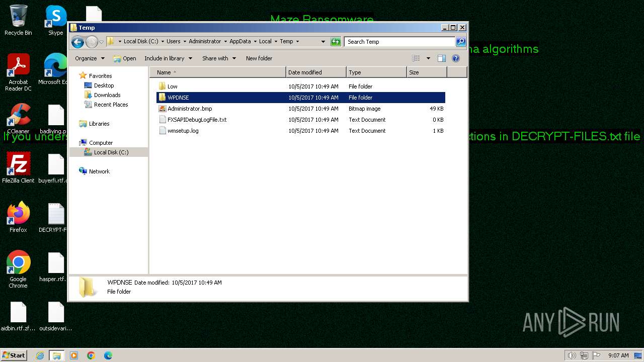Screen dimensions: 644x362
Task: Expand the view options dropdown arrow
Action: click(x=428, y=58)
